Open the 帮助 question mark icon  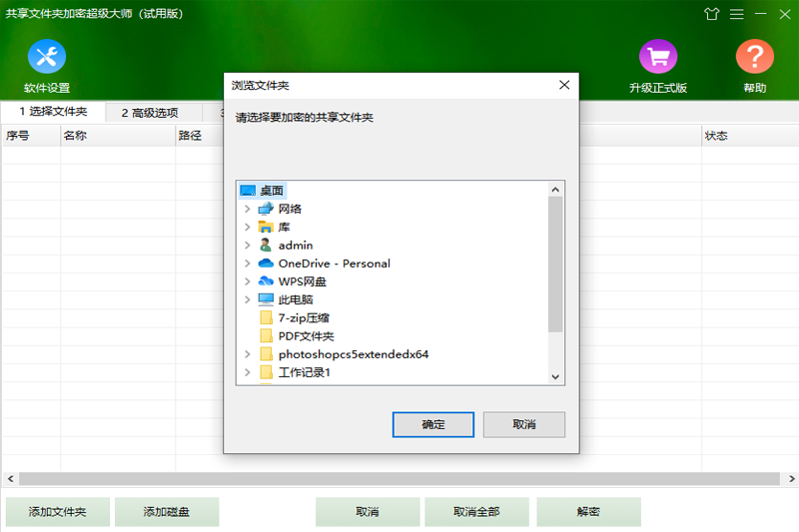[755, 57]
